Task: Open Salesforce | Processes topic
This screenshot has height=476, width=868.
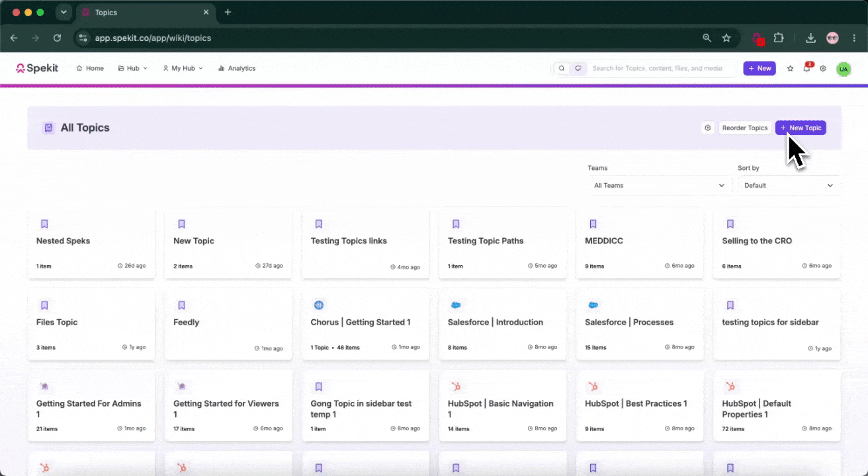Action: [x=640, y=325]
